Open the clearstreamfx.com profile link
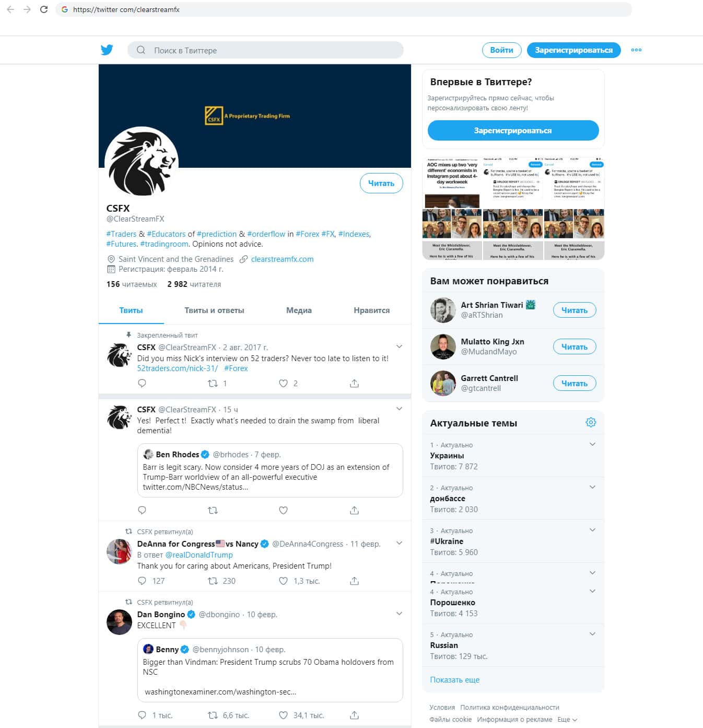The height and width of the screenshot is (728, 703). (x=283, y=259)
